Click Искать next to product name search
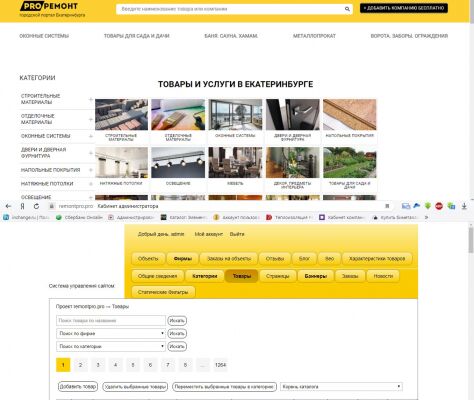The height and width of the screenshot is (400, 474). pyautogui.click(x=177, y=321)
